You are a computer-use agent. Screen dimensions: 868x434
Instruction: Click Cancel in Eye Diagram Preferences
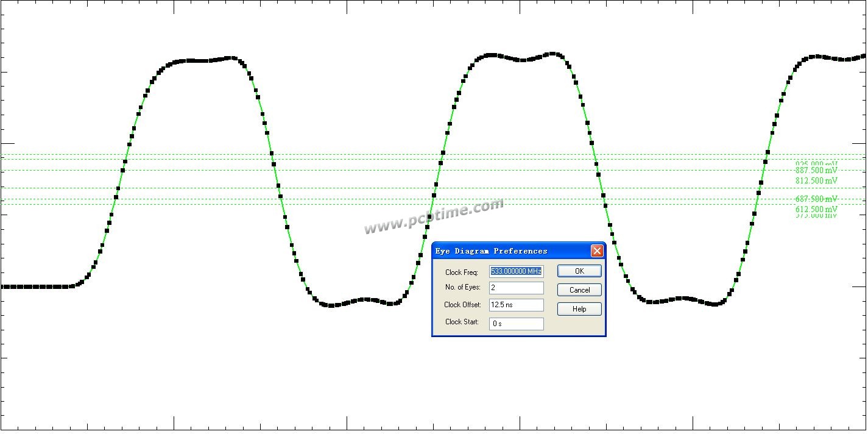click(x=579, y=290)
